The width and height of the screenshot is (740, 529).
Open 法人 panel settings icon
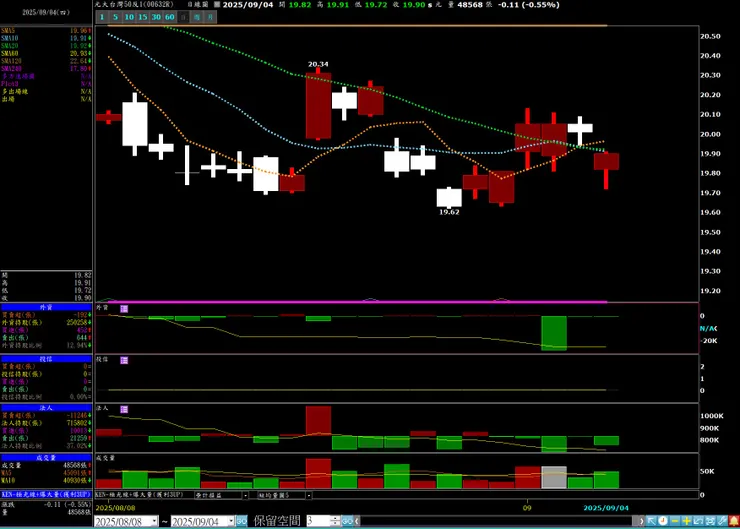click(x=124, y=409)
